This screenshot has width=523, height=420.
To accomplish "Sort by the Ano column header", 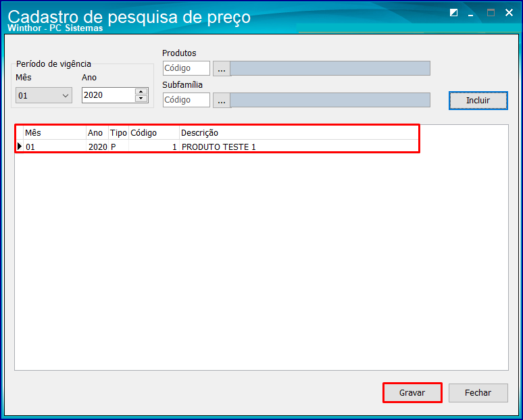I will [x=97, y=132].
